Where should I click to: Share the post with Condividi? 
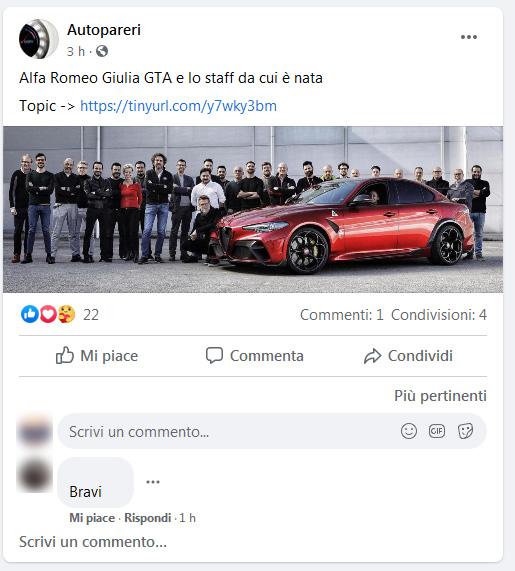coord(408,356)
